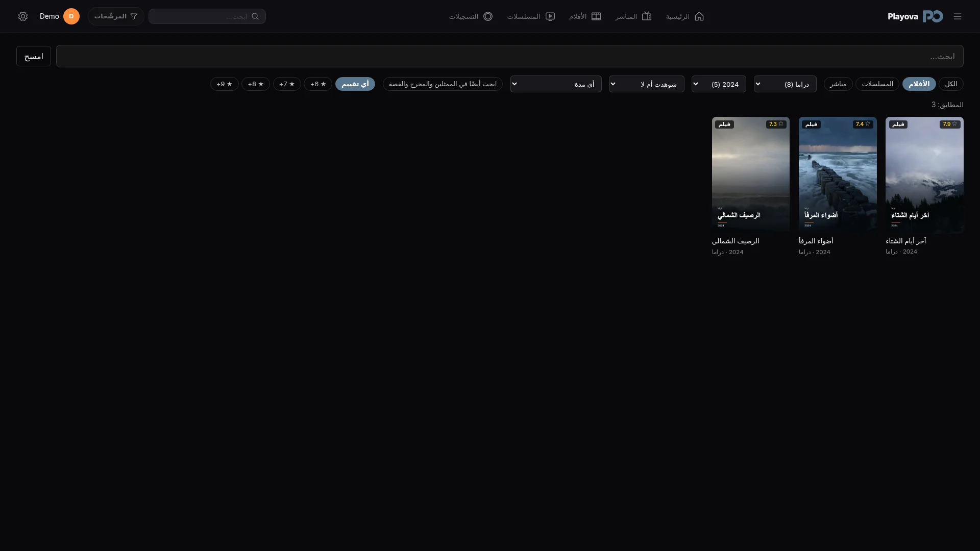Select the مباشر filter chip
Screen dimensions: 980x551
point(838,84)
